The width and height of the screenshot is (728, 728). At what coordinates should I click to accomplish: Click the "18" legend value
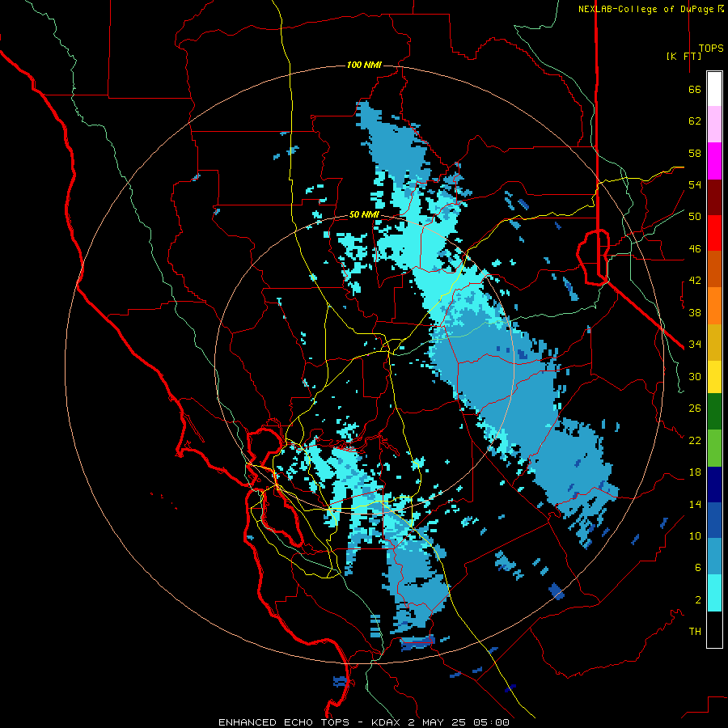tap(695, 472)
